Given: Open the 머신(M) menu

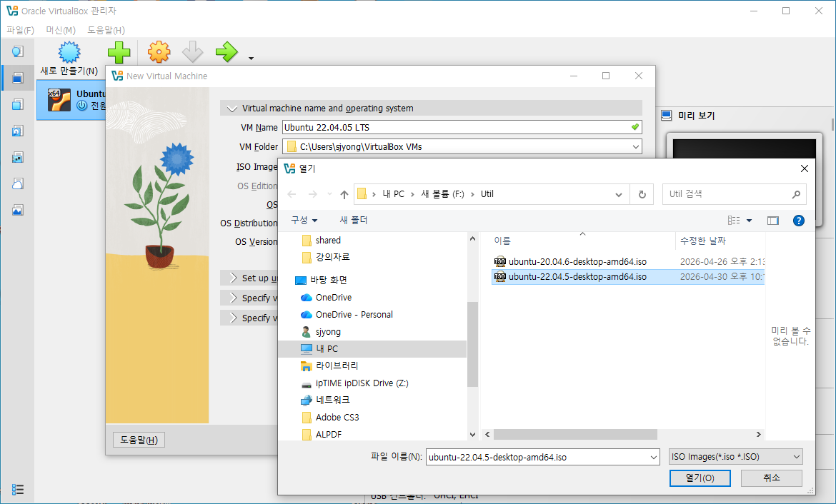Looking at the screenshot, I should pos(61,30).
